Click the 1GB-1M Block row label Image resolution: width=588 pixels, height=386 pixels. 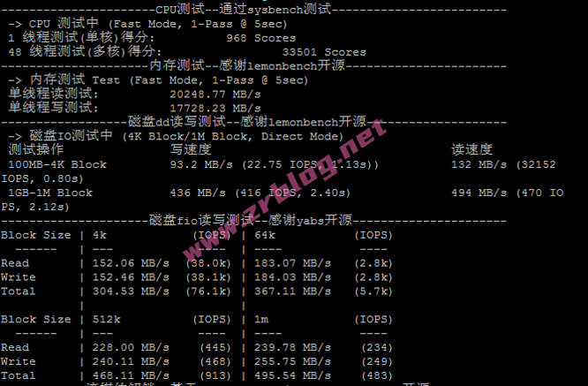[50, 193]
